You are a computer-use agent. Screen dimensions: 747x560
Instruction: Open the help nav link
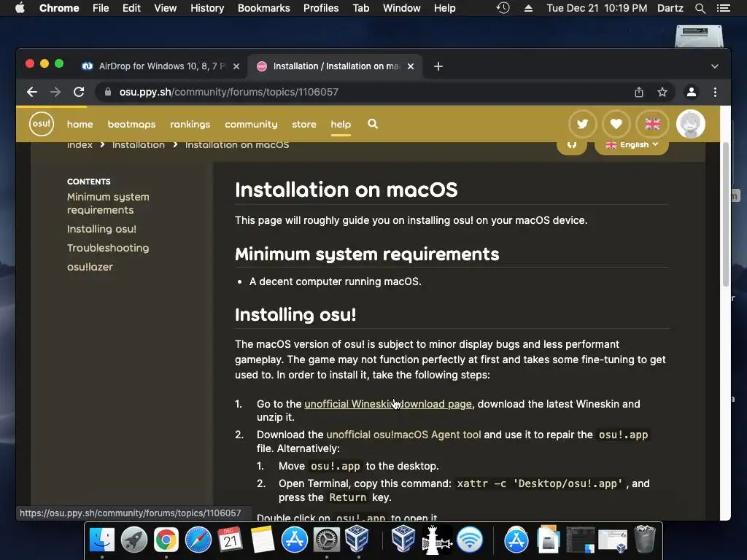341,124
